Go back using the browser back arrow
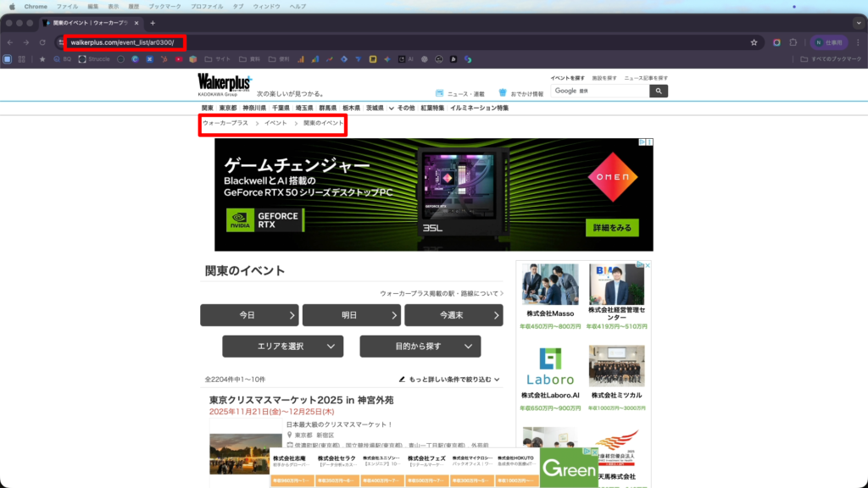The width and height of the screenshot is (868, 488). (10, 42)
